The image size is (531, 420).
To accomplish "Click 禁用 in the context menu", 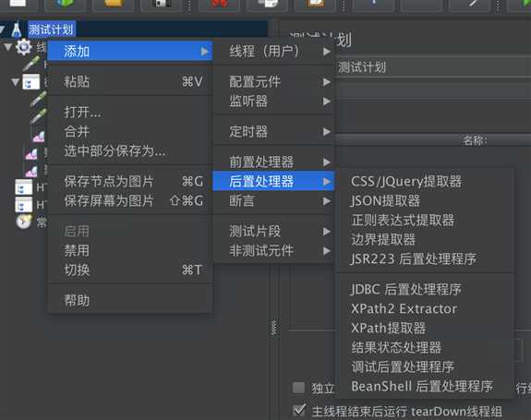I will click(x=130, y=251).
